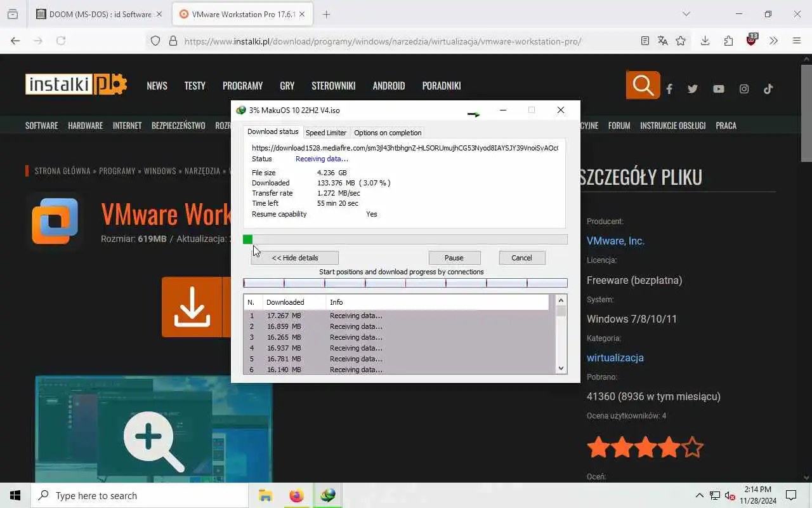Viewport: 812px width, 508px height.
Task: Click Internet Download Manager taskbar icon
Action: click(x=327, y=495)
